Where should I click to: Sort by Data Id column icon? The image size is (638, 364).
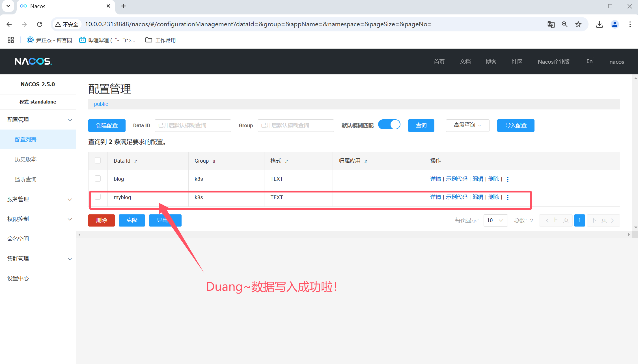(136, 161)
